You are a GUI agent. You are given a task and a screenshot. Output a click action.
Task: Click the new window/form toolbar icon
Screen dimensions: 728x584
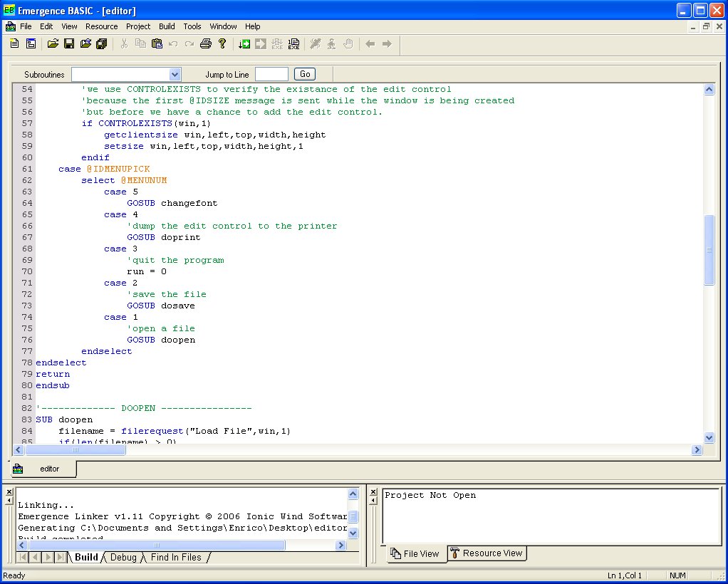pyautogui.click(x=31, y=43)
